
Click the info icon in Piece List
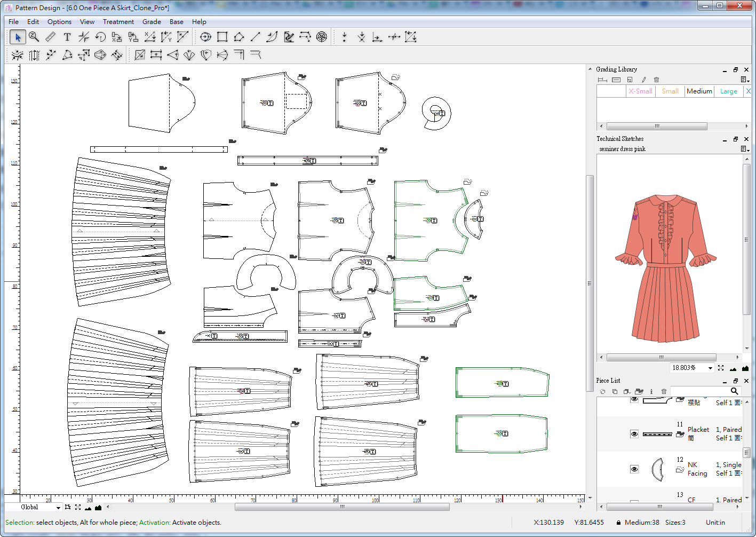(651, 391)
